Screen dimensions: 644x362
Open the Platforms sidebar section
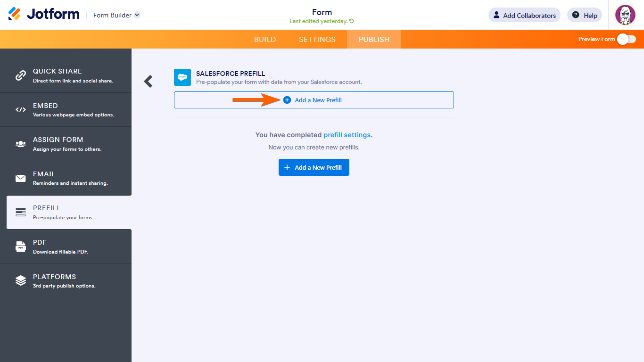(x=66, y=281)
